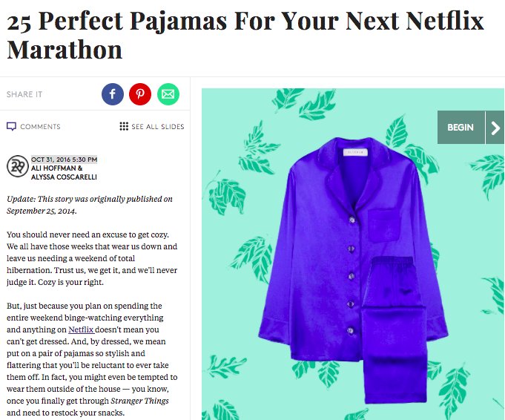Screen dimensions: 505x420
Task: Click the article headline about Perfect Pajamas
Action: point(245,36)
